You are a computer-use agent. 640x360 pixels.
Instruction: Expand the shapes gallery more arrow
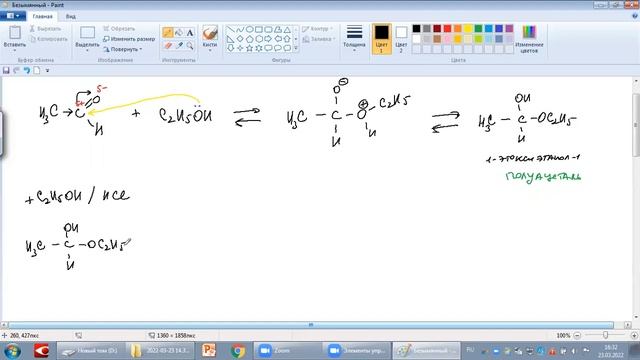(296, 49)
